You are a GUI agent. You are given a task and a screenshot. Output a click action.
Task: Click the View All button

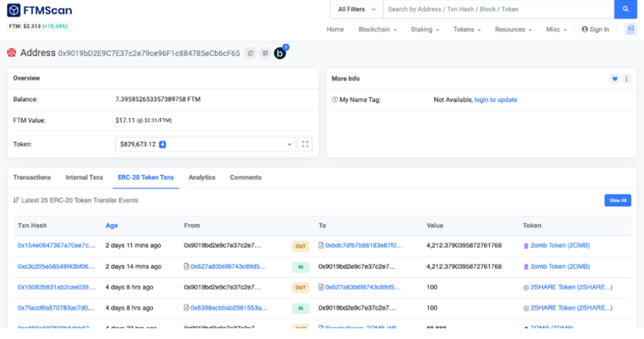click(617, 200)
